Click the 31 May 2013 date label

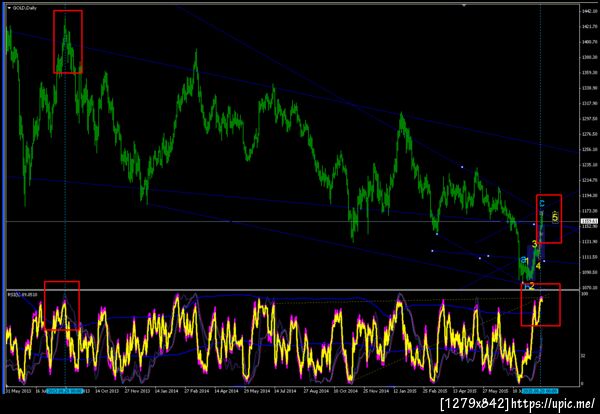coord(18,391)
